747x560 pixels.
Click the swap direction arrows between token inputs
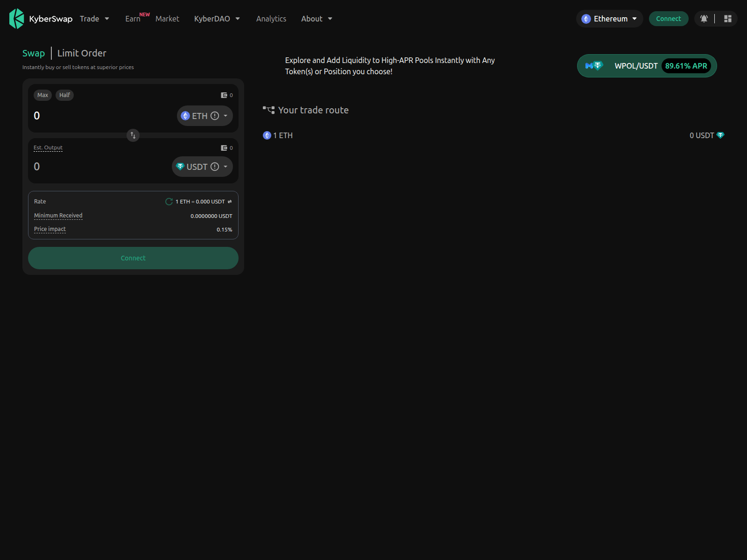(x=133, y=135)
